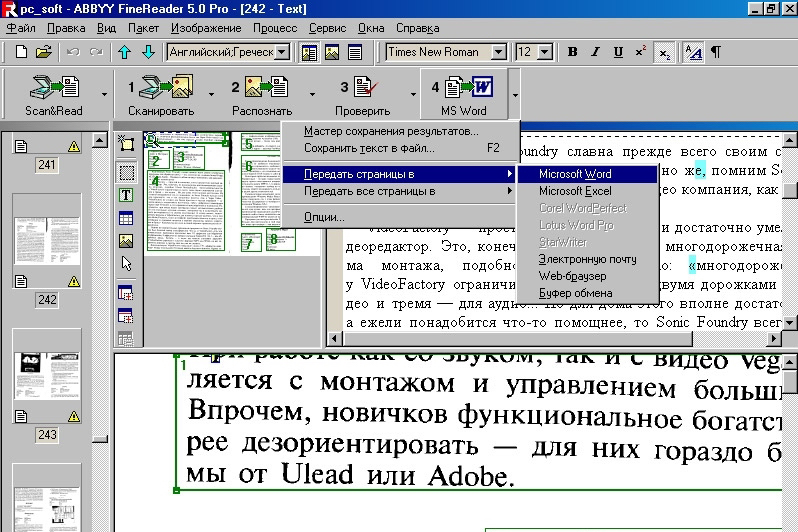Select Microsoft Excel in the submenu
The image size is (798, 532).
tap(575, 191)
